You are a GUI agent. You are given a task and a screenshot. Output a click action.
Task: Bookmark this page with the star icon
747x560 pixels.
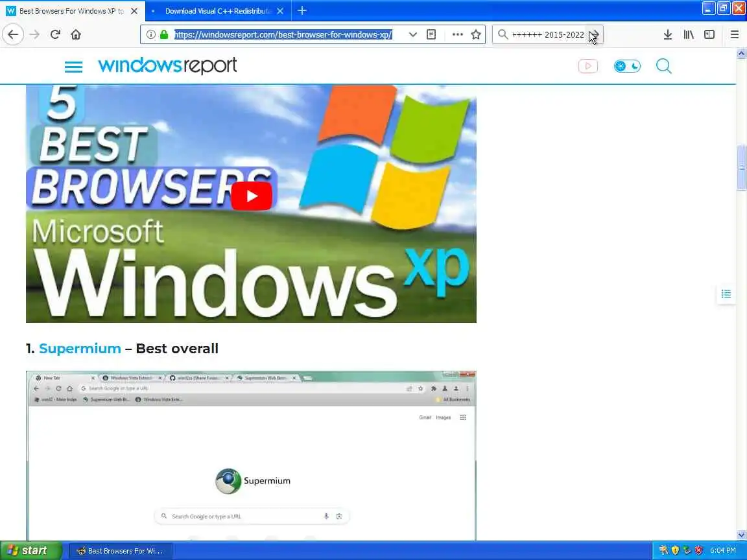click(x=475, y=34)
